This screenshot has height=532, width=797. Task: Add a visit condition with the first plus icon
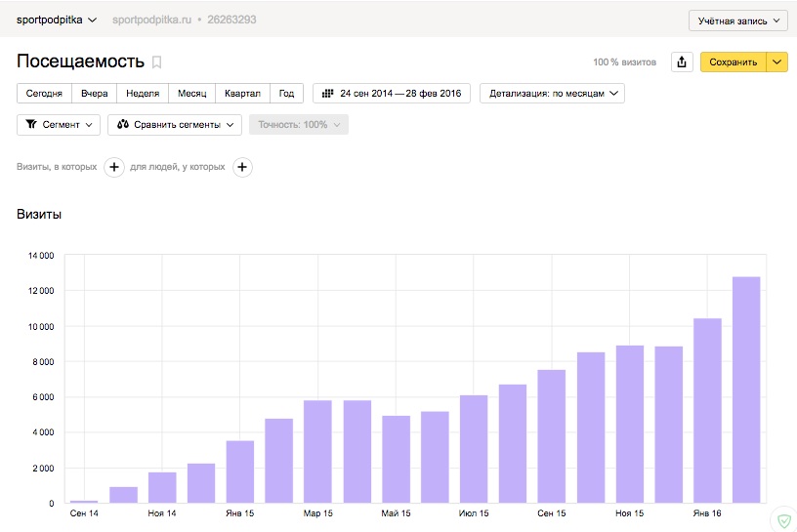pos(114,167)
